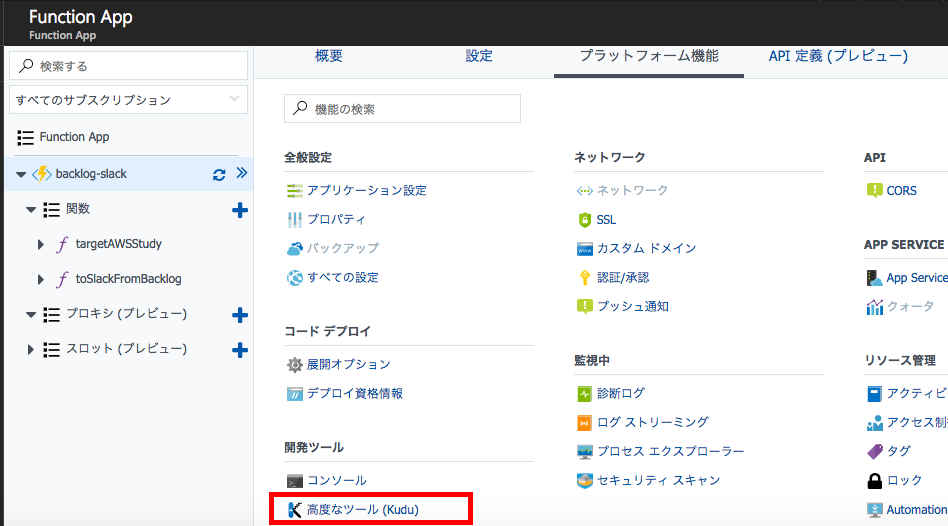The image size is (948, 526).
Task: Click the アプリケーション設定 icon
Action: [294, 191]
